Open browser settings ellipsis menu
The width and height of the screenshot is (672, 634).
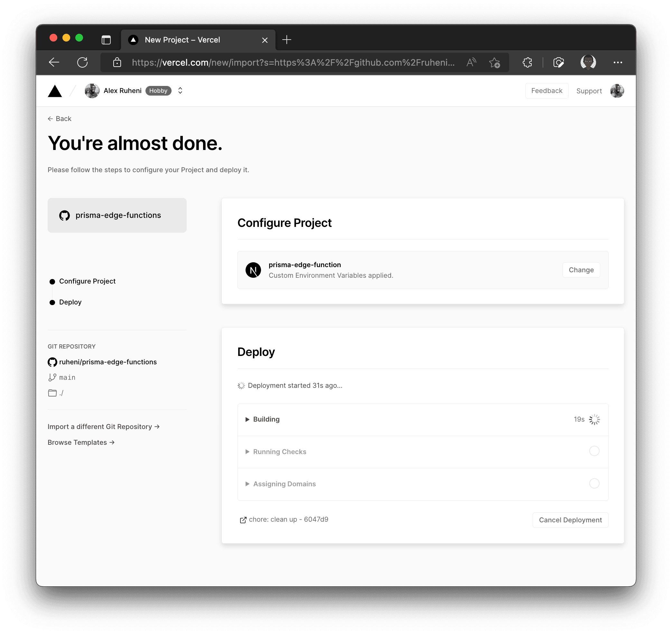[618, 62]
